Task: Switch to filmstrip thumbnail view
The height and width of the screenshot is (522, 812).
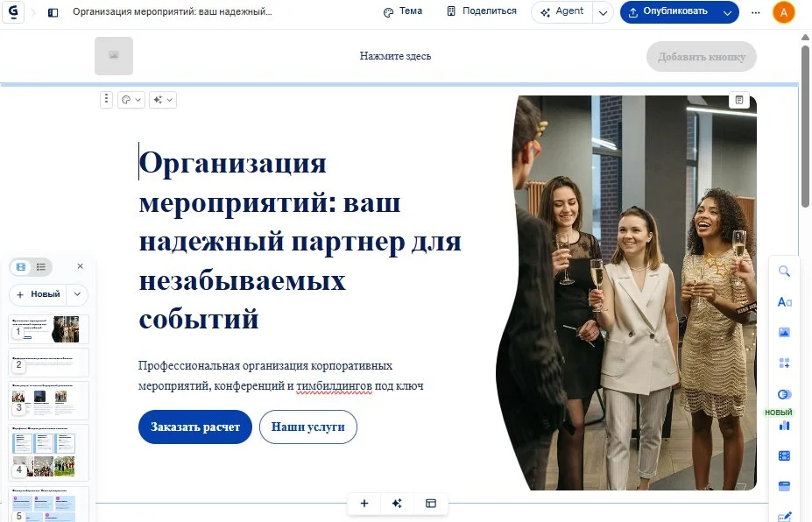Action: [x=21, y=267]
